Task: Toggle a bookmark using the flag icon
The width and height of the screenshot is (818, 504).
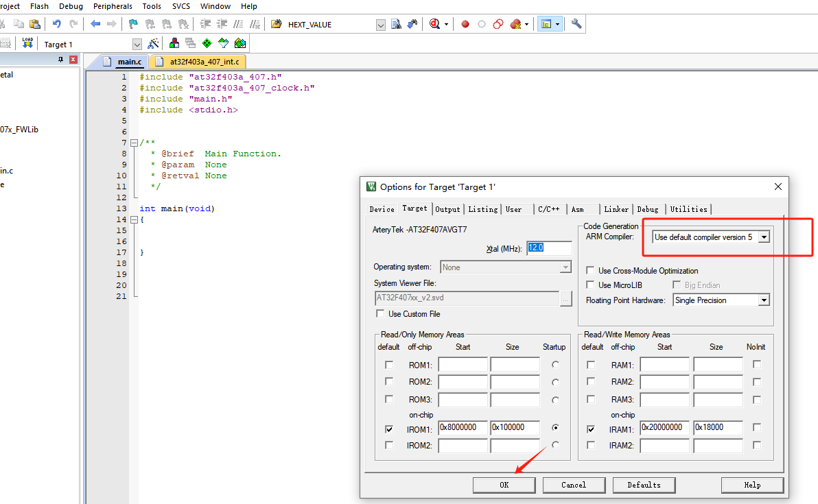Action: (133, 24)
